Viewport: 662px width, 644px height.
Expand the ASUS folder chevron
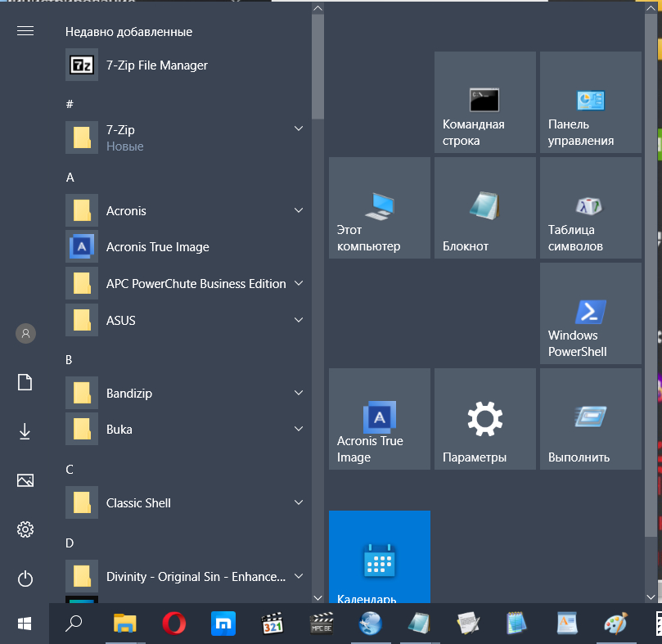click(299, 320)
